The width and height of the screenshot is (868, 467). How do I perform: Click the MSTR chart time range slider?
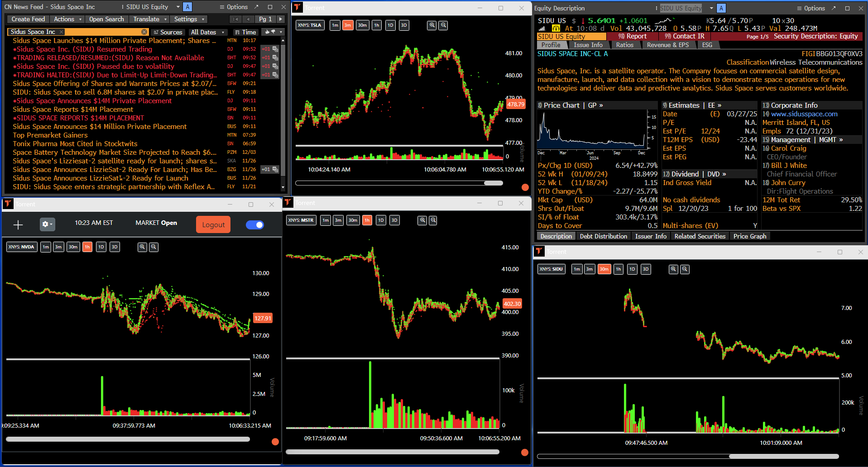tap(393, 452)
